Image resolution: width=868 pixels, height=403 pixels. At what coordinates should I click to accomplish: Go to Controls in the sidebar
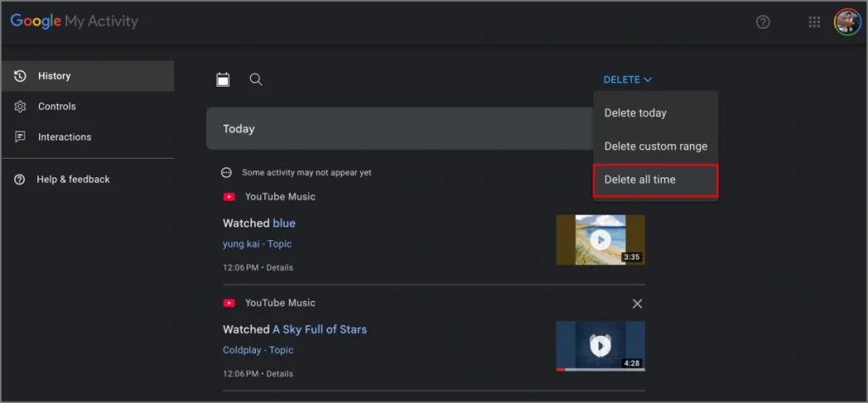pyautogui.click(x=88, y=106)
